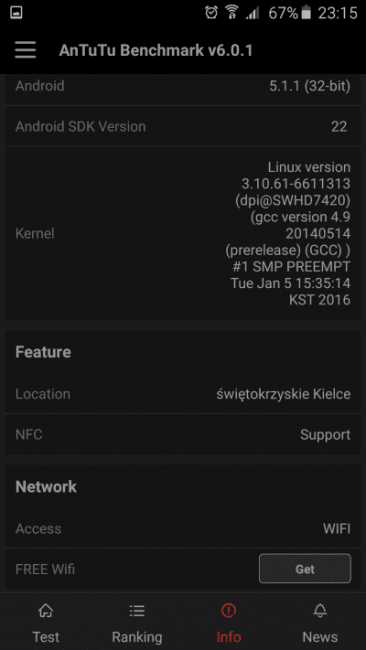Tap the battery status icon
This screenshot has height=650, width=366.
point(306,13)
